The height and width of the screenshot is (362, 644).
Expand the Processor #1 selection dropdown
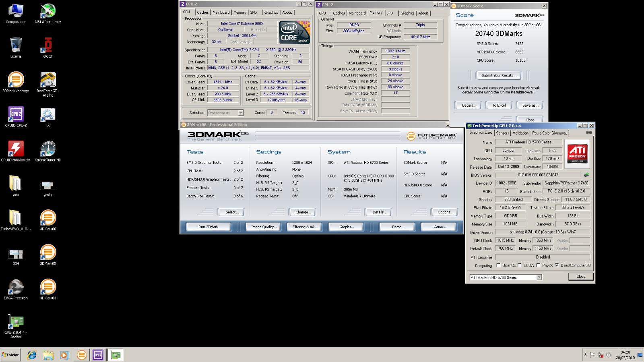point(240,113)
